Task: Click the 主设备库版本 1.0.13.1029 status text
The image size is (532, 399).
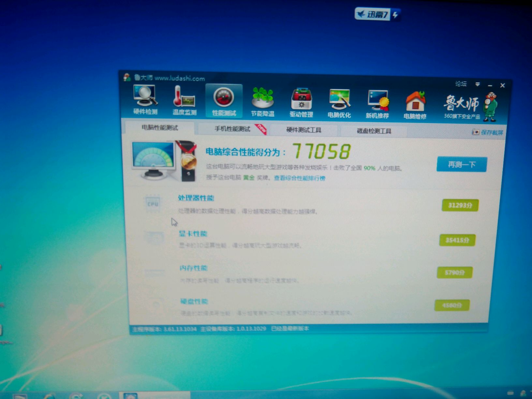Action: [233, 329]
